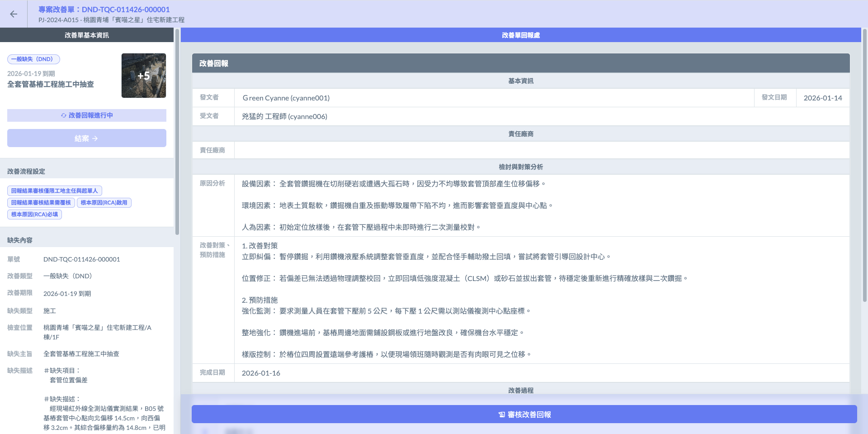Click the left panel vertical scrollbar
The height and width of the screenshot is (434, 868).
[177, 131]
